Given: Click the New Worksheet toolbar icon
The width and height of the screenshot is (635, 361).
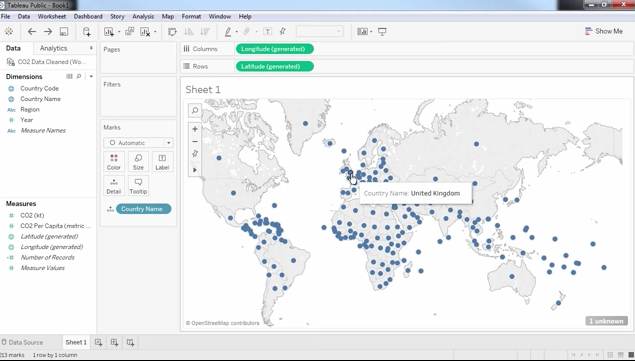Looking at the screenshot, I should coord(109,32).
